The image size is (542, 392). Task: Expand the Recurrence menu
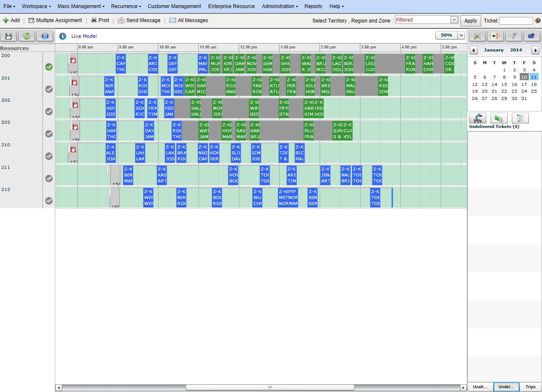pos(126,6)
